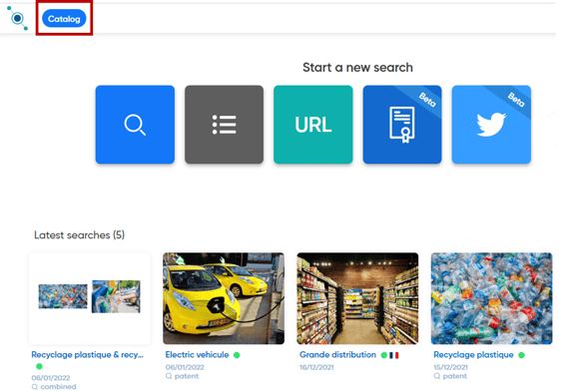Start a beta Twitter search
The height and width of the screenshot is (392, 578).
click(491, 125)
